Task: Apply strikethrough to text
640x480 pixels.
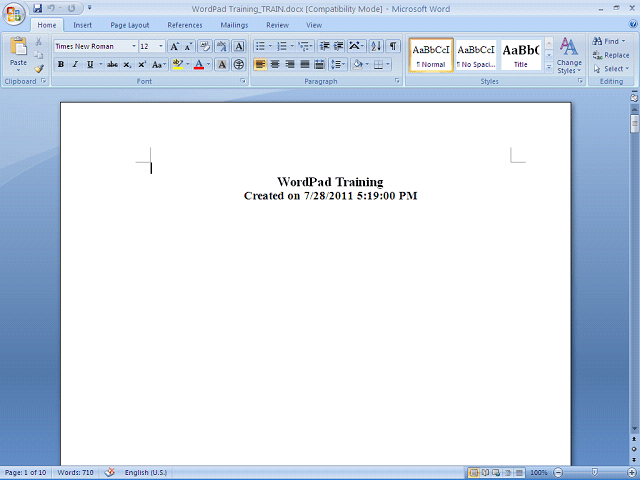Action: pos(112,64)
